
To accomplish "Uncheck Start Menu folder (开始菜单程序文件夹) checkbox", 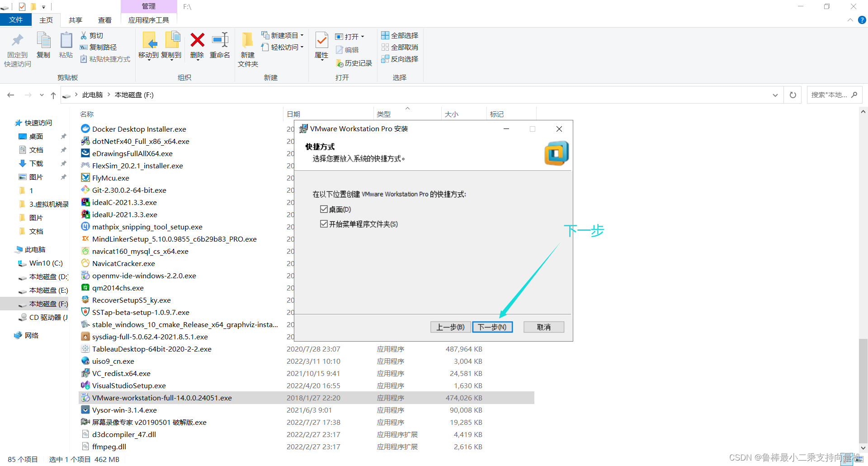I will pyautogui.click(x=324, y=224).
